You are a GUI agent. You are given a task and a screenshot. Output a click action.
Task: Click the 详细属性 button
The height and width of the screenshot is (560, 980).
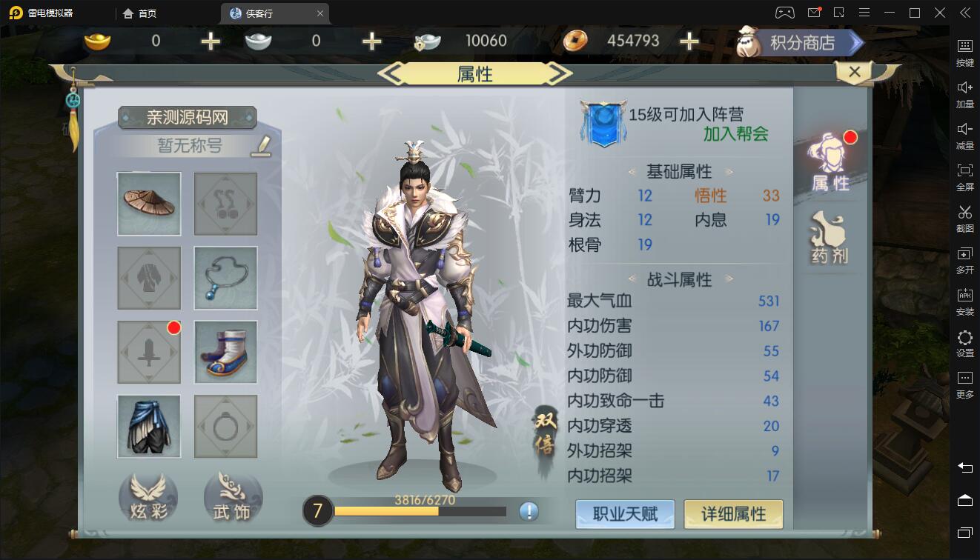coord(733,514)
